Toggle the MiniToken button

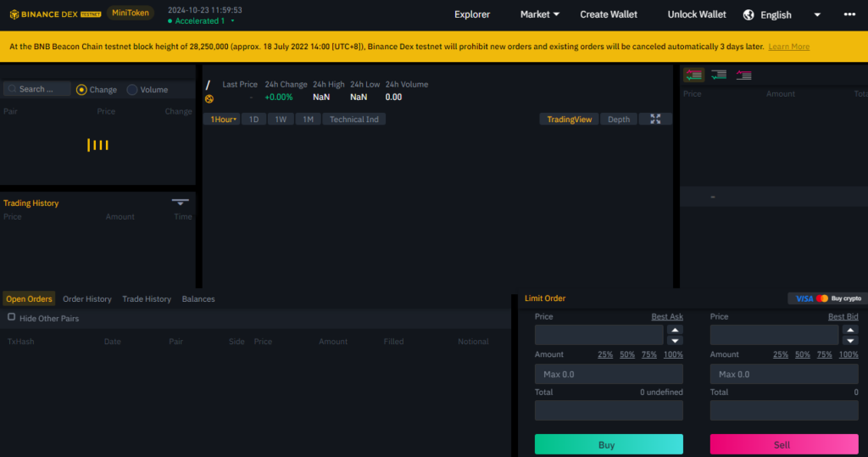pyautogui.click(x=130, y=13)
